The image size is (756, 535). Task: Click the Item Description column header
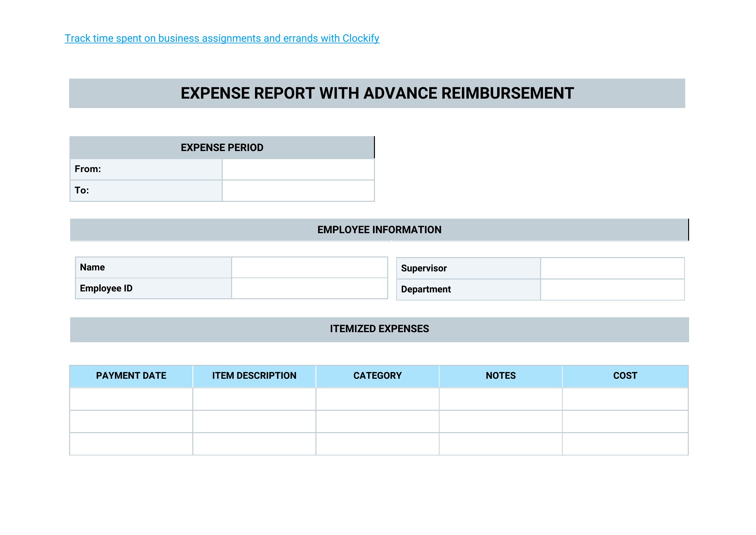point(254,376)
